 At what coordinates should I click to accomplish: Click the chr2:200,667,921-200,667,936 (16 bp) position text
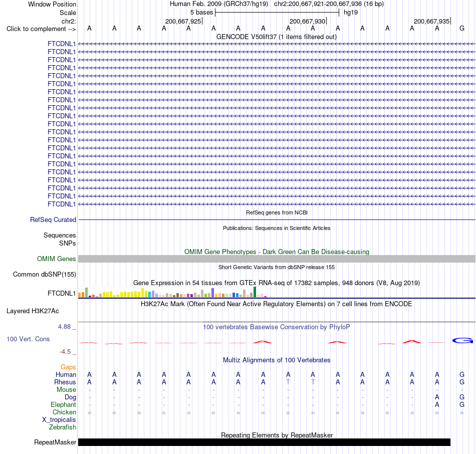(329, 4)
